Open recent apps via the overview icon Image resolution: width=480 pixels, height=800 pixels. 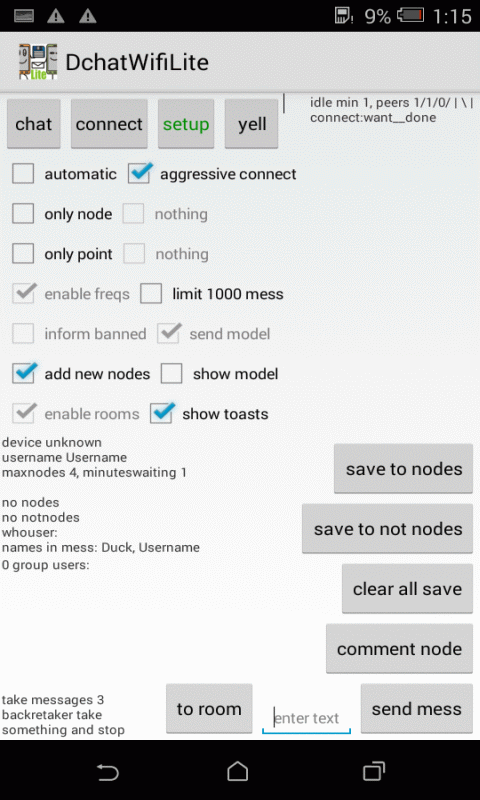[x=373, y=771]
